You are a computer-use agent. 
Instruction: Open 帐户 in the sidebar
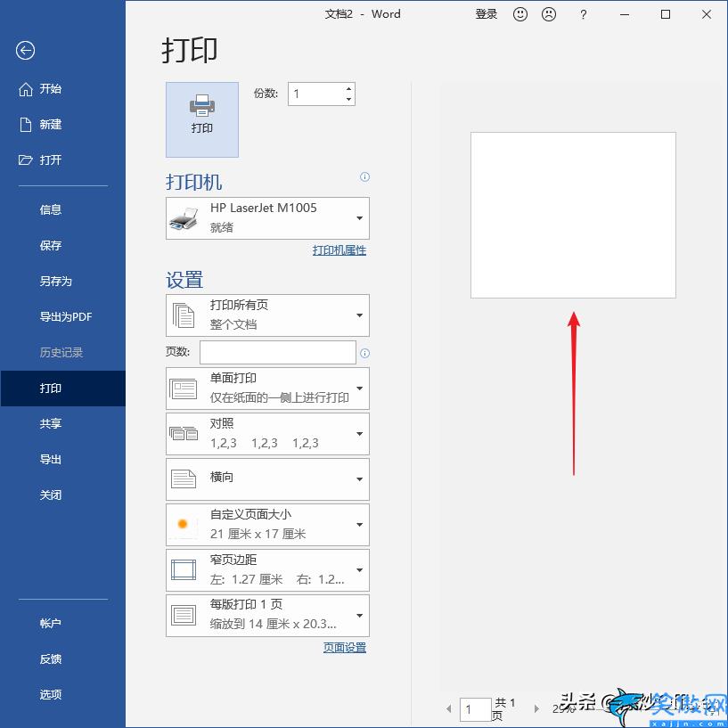[62, 624]
